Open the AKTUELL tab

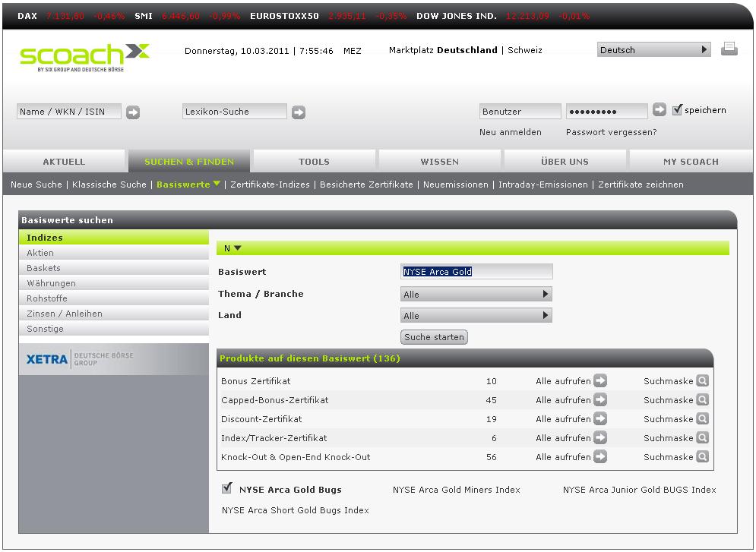click(64, 162)
